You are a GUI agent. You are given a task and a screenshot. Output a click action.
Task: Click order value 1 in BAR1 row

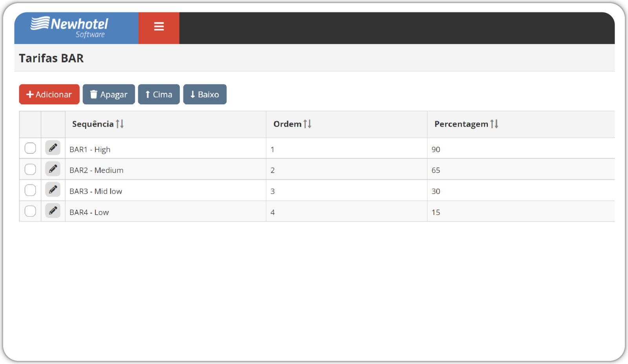click(x=272, y=149)
